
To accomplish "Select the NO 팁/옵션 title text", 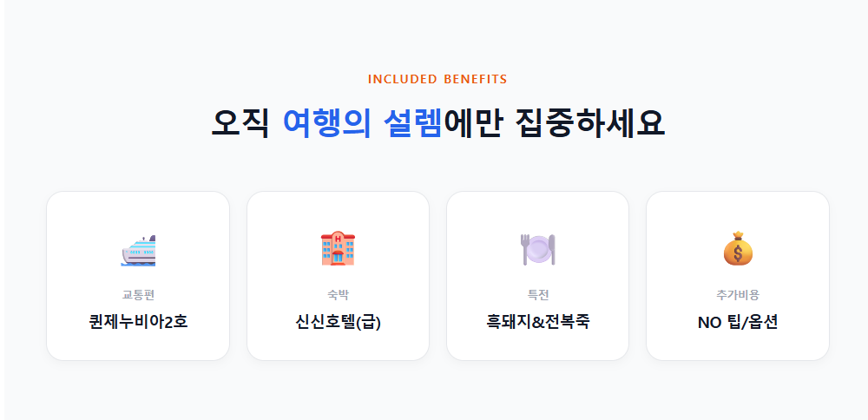I will [738, 322].
